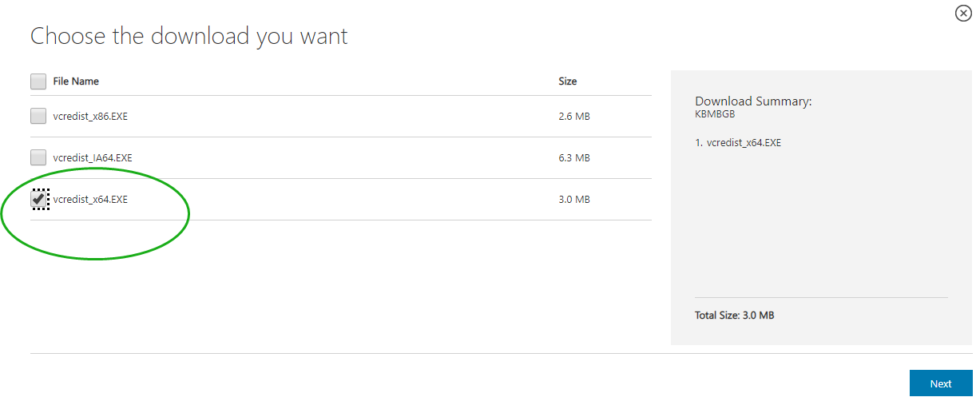The height and width of the screenshot is (405, 980).
Task: Click the 6.3 MB size value
Action: [574, 158]
